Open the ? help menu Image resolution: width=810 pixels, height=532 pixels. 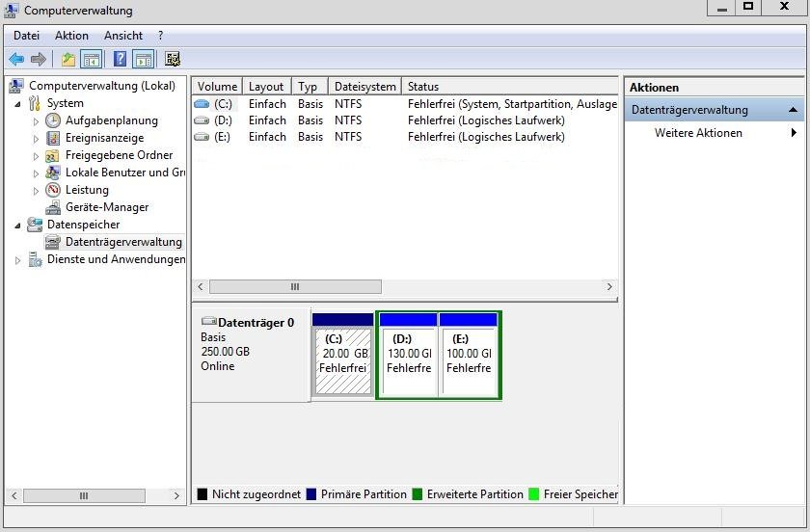coord(161,36)
